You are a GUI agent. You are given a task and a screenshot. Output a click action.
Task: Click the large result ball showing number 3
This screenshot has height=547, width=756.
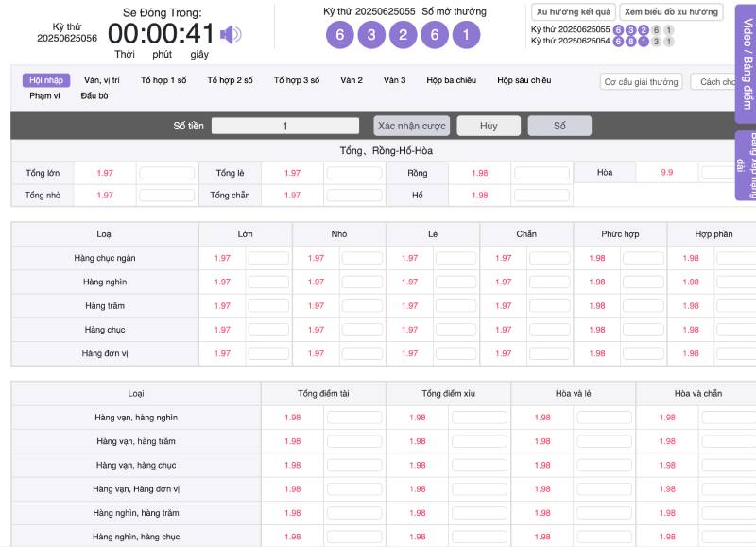pos(372,36)
